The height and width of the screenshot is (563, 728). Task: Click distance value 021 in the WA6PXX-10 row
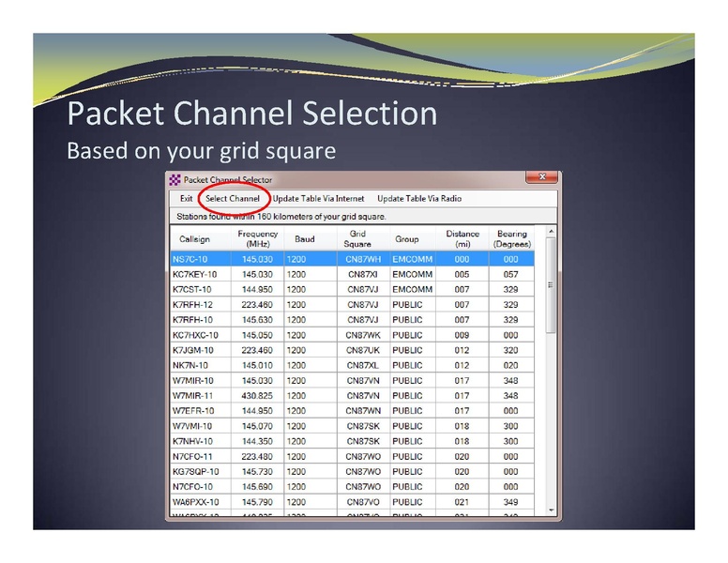click(462, 502)
